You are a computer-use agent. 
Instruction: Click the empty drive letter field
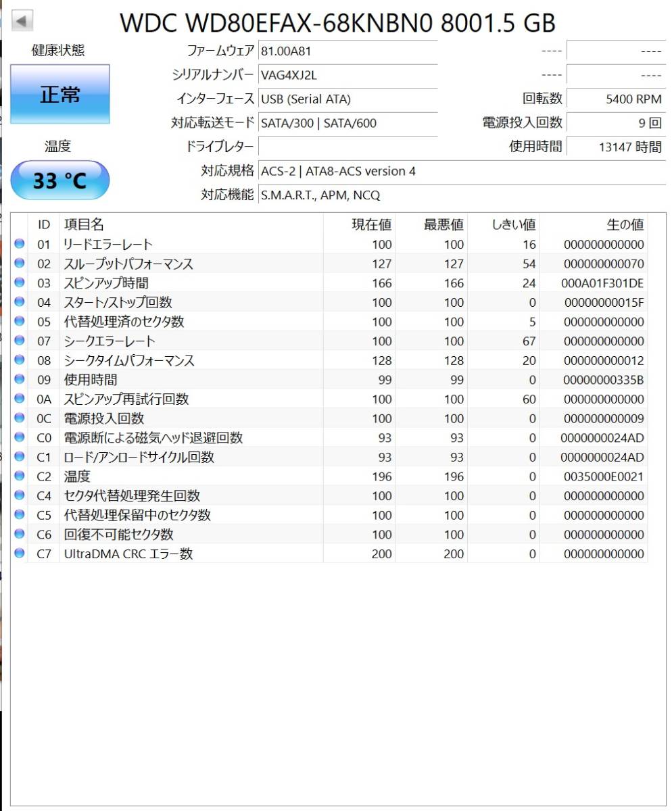347,147
